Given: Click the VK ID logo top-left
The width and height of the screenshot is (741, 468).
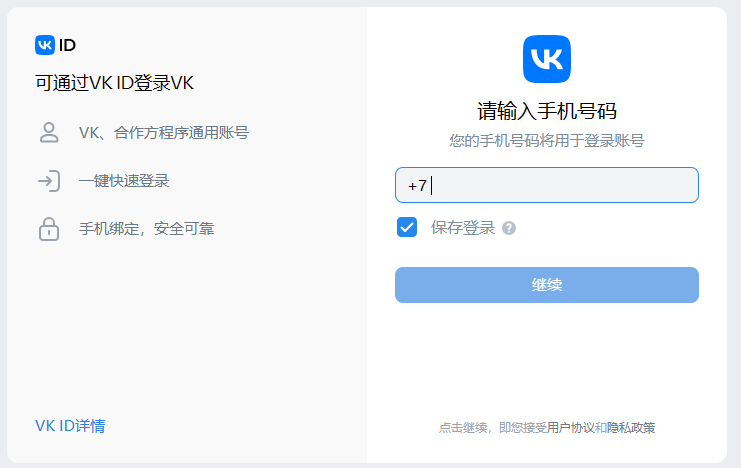Looking at the screenshot, I should [55, 44].
